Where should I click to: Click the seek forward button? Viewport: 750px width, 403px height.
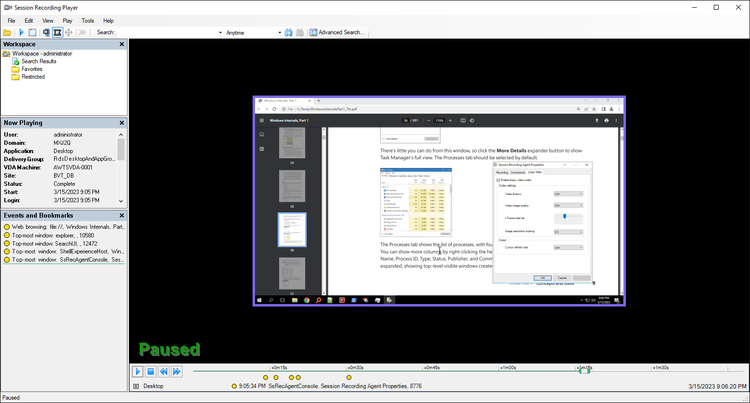(x=176, y=371)
